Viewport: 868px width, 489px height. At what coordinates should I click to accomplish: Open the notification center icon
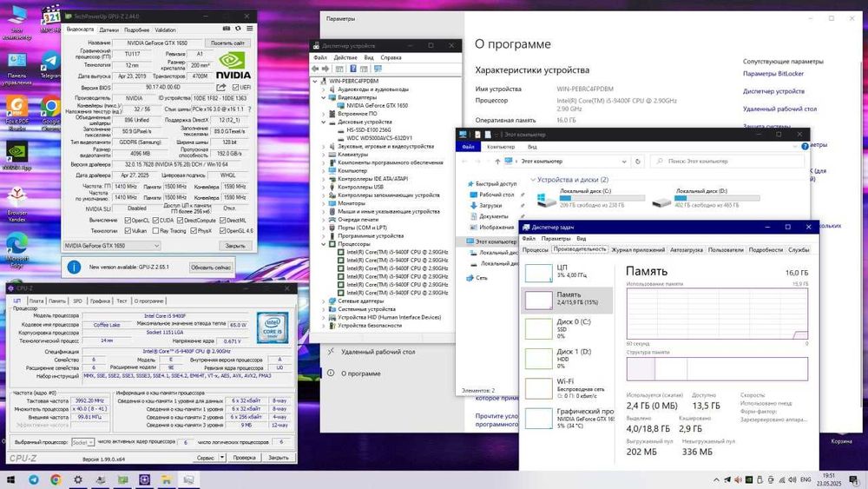[x=853, y=479]
